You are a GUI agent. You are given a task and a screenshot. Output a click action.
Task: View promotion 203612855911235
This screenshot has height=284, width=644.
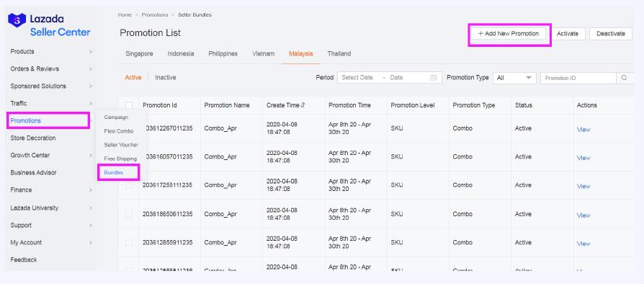pos(583,244)
